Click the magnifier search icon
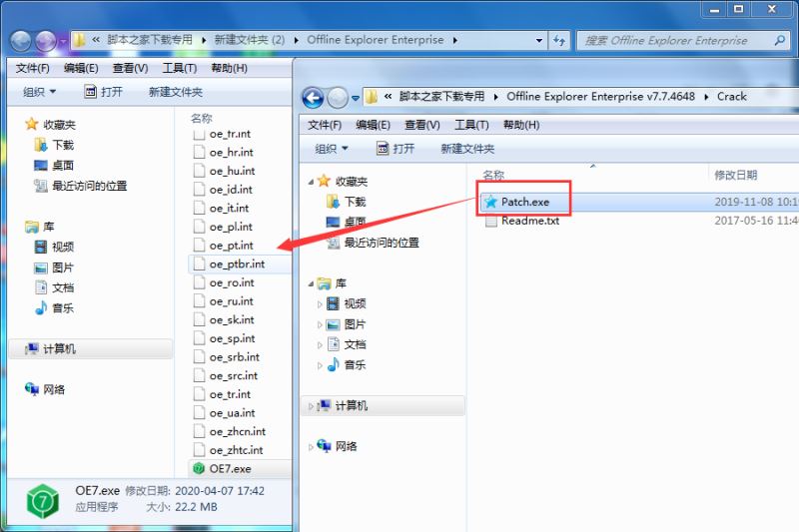Image resolution: width=799 pixels, height=532 pixels. pyautogui.click(x=780, y=40)
